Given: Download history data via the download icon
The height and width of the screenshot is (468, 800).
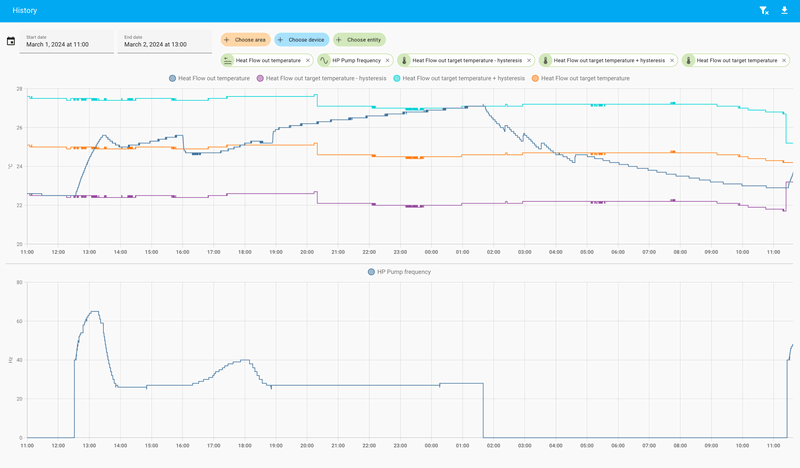Looking at the screenshot, I should point(784,10).
